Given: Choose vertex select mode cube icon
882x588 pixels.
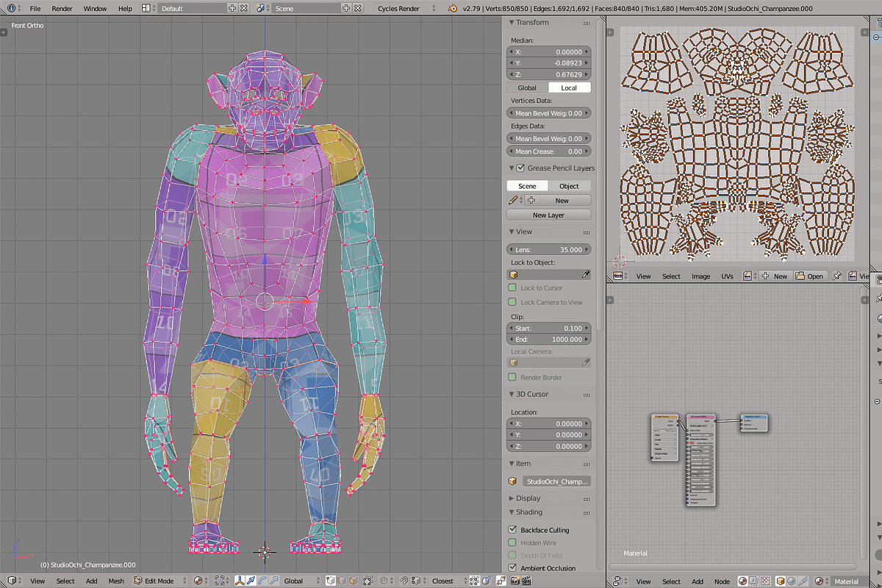Looking at the screenshot, I should tap(331, 581).
